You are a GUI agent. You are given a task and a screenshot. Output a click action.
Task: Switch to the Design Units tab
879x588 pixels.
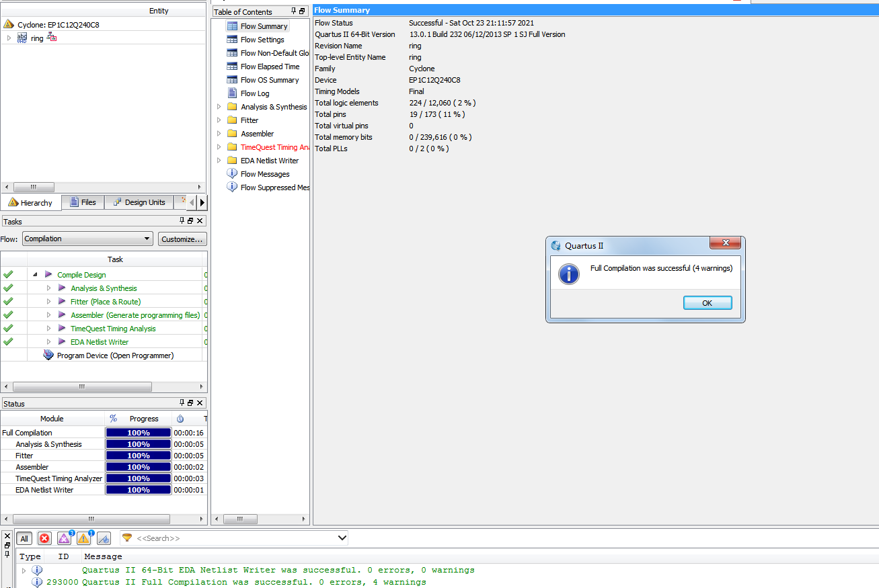[139, 202]
